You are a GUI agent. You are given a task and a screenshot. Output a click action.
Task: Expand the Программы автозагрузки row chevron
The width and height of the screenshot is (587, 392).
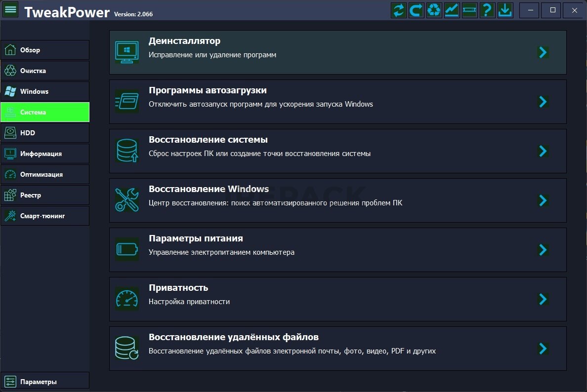(543, 102)
